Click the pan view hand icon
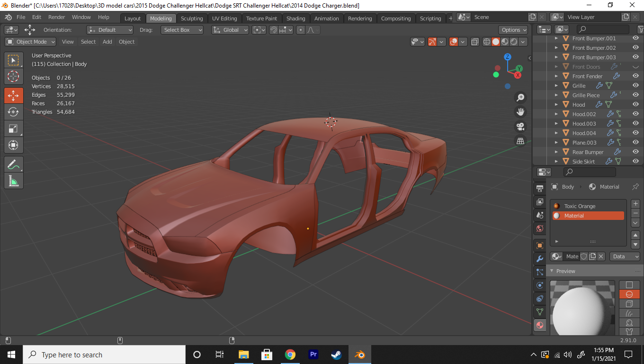The image size is (644, 364). click(x=520, y=112)
